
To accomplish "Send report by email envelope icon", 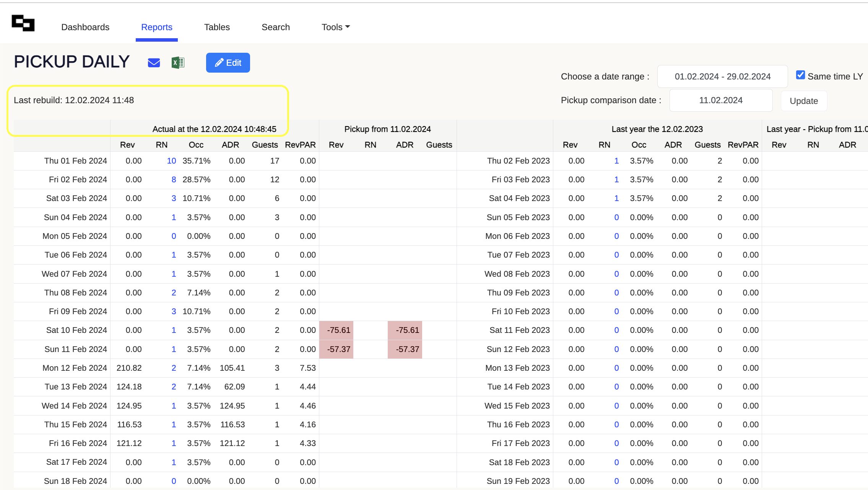I will click(154, 63).
